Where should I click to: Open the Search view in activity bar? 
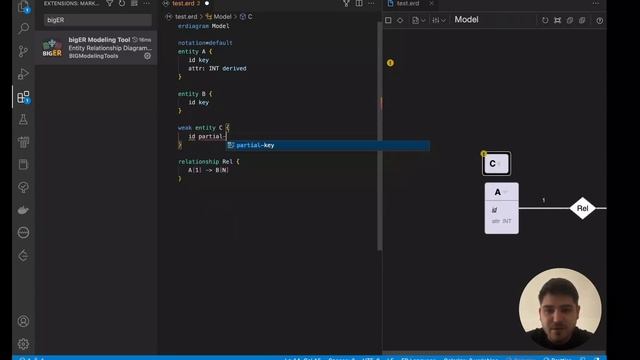coord(23,28)
